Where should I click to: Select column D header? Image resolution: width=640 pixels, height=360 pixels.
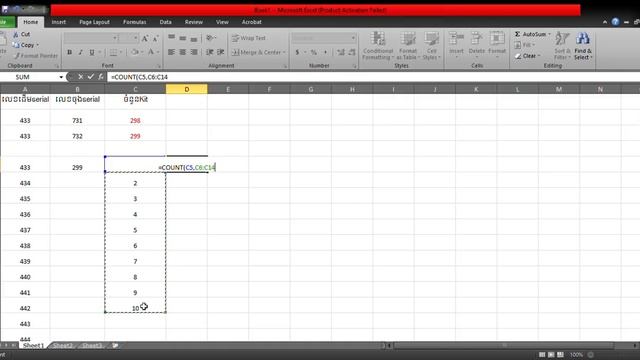(187, 89)
